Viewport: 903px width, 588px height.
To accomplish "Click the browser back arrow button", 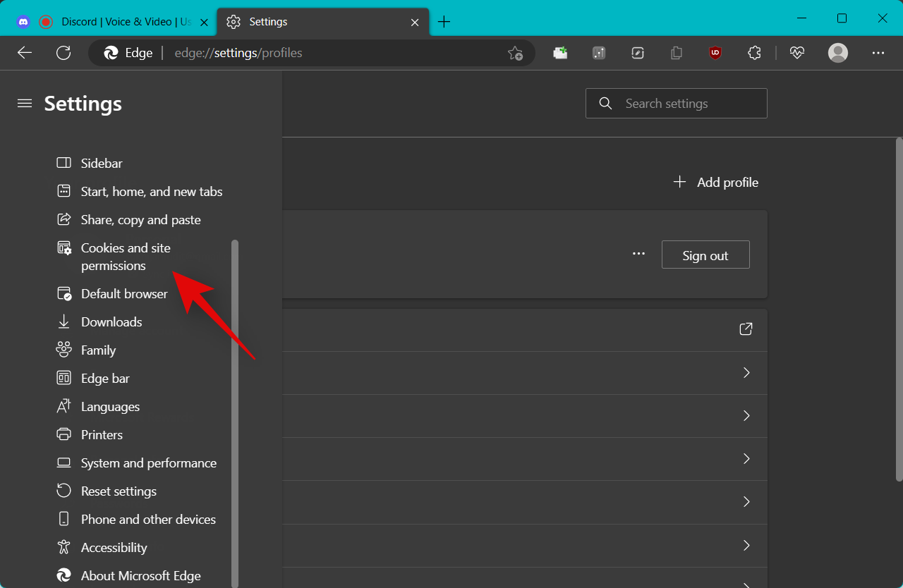I will click(x=25, y=53).
